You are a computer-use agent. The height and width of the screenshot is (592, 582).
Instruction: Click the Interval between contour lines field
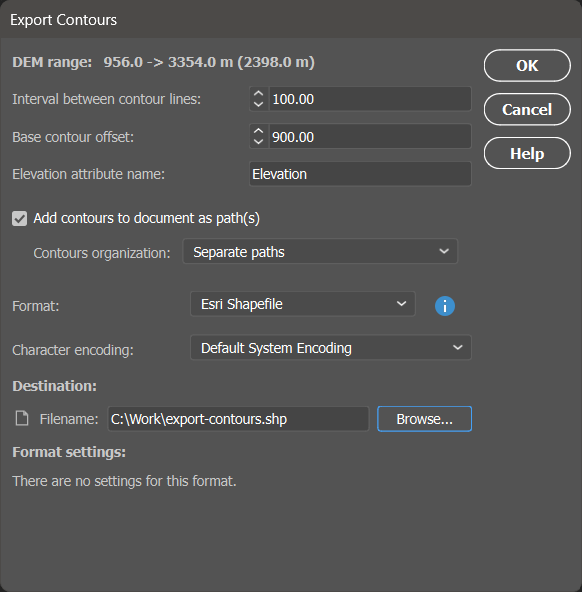[x=370, y=99]
